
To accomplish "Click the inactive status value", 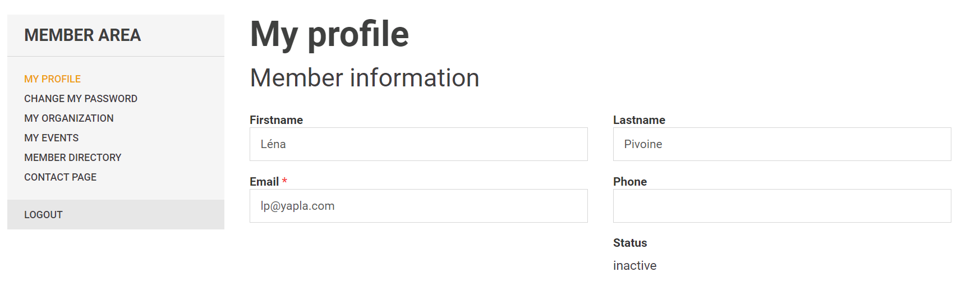I will [634, 266].
